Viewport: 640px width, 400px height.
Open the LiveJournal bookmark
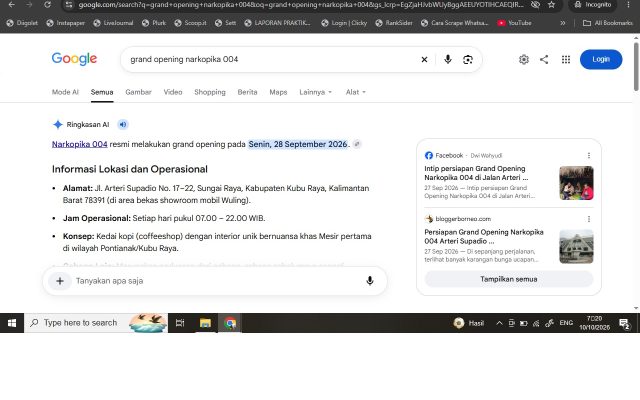[x=113, y=23]
